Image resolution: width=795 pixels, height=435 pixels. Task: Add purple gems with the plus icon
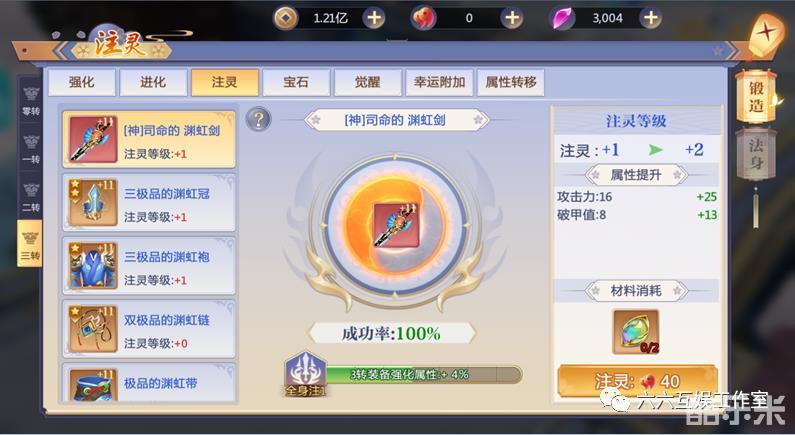click(x=651, y=18)
